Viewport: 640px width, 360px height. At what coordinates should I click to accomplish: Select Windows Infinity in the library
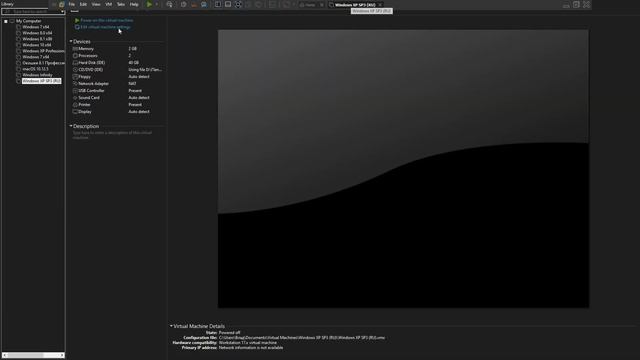pos(37,75)
